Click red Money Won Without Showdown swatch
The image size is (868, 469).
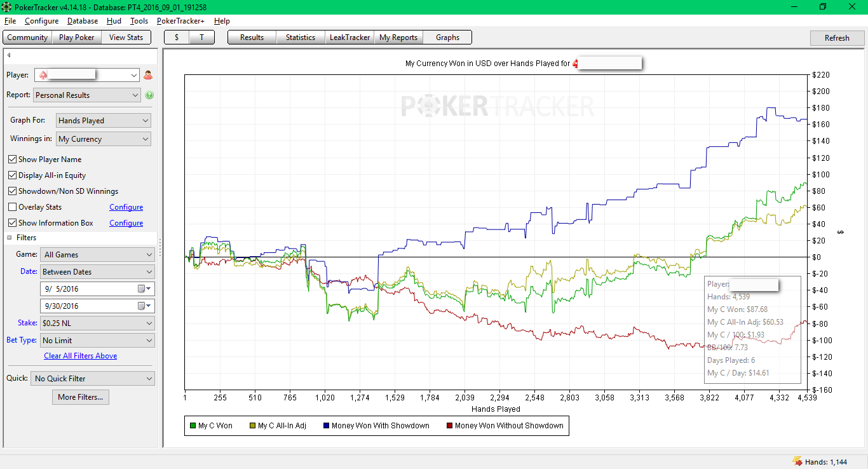point(450,426)
